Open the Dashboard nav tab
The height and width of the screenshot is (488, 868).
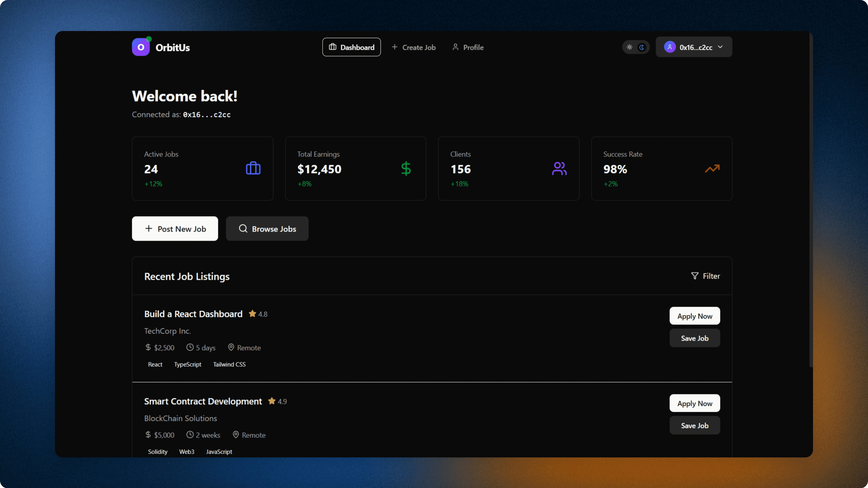(x=351, y=47)
